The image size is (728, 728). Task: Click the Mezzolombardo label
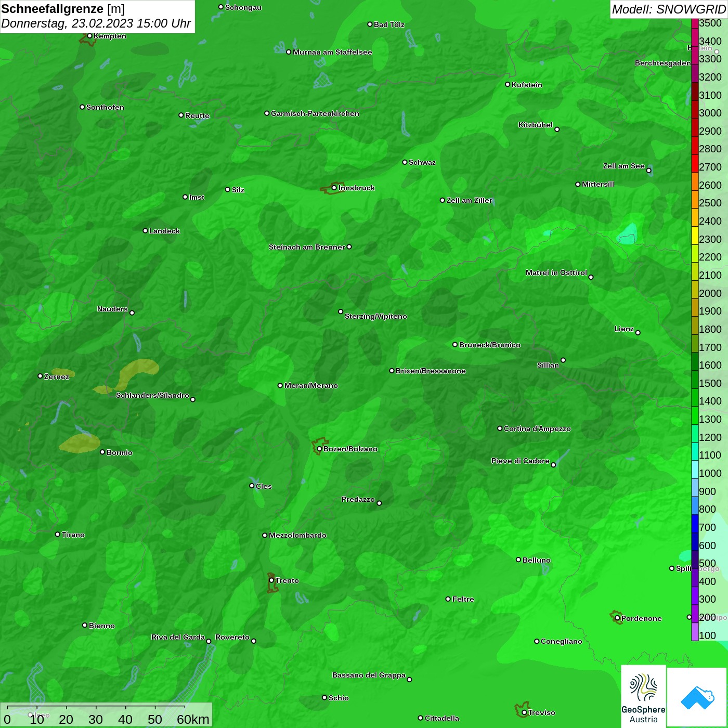pos(297,535)
